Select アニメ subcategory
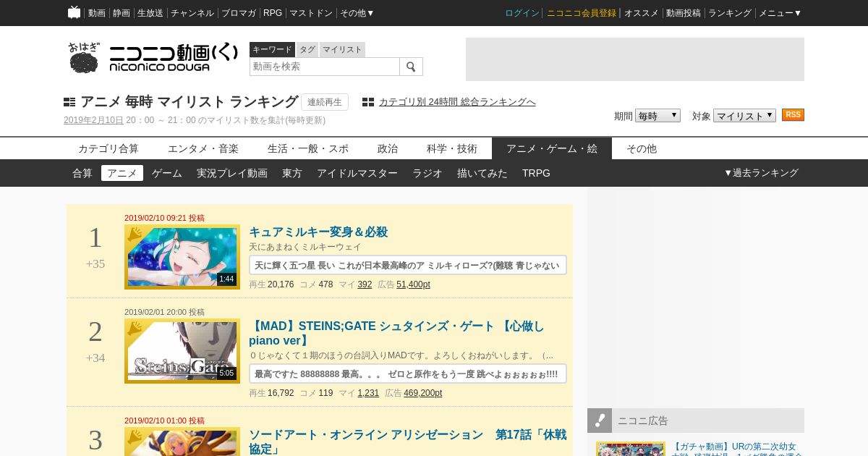The width and height of the screenshot is (868, 456). tap(122, 173)
